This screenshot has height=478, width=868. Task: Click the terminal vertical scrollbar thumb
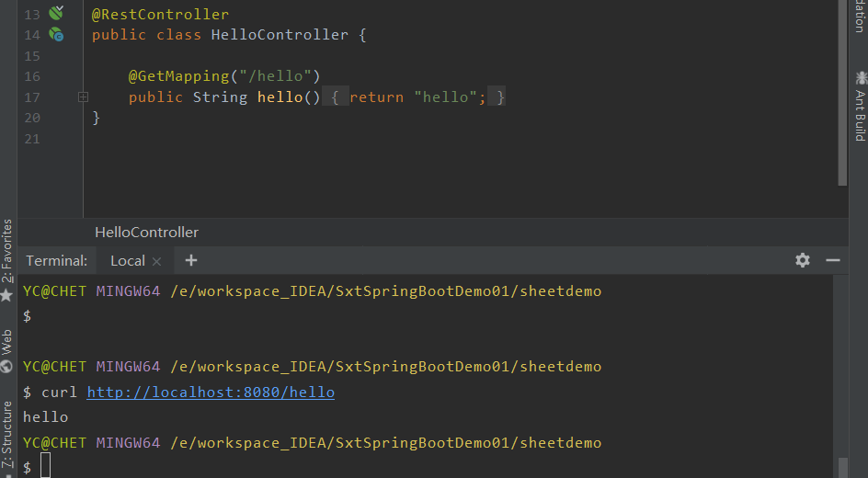(842, 467)
